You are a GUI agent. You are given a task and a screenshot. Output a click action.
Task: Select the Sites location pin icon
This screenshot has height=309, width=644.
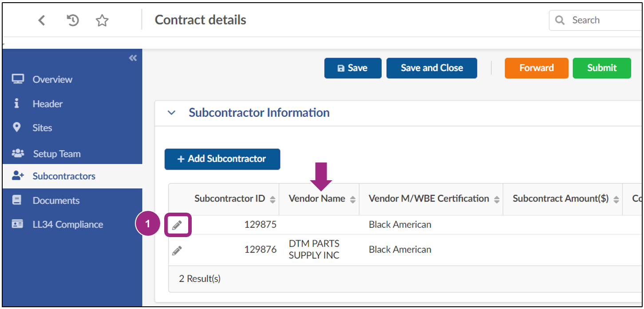[18, 127]
